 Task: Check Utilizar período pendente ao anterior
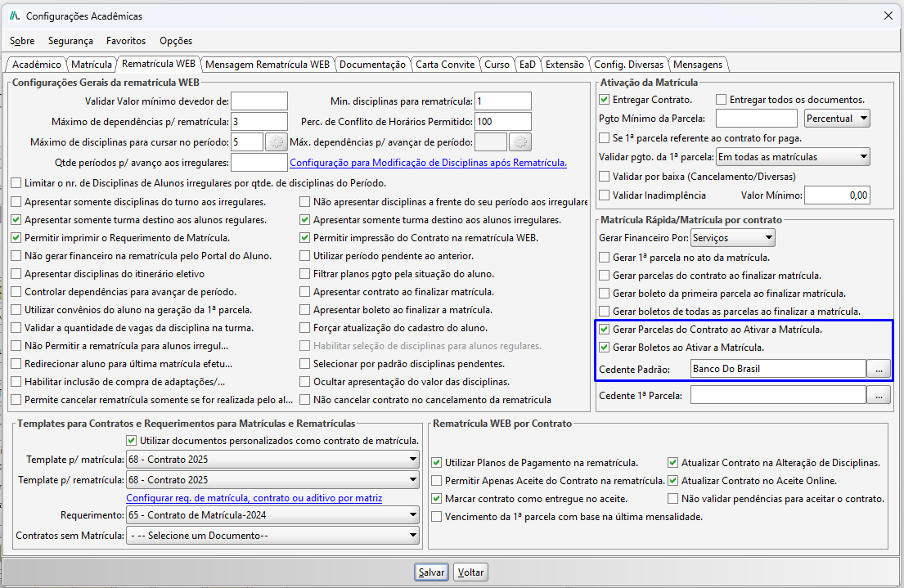305,256
